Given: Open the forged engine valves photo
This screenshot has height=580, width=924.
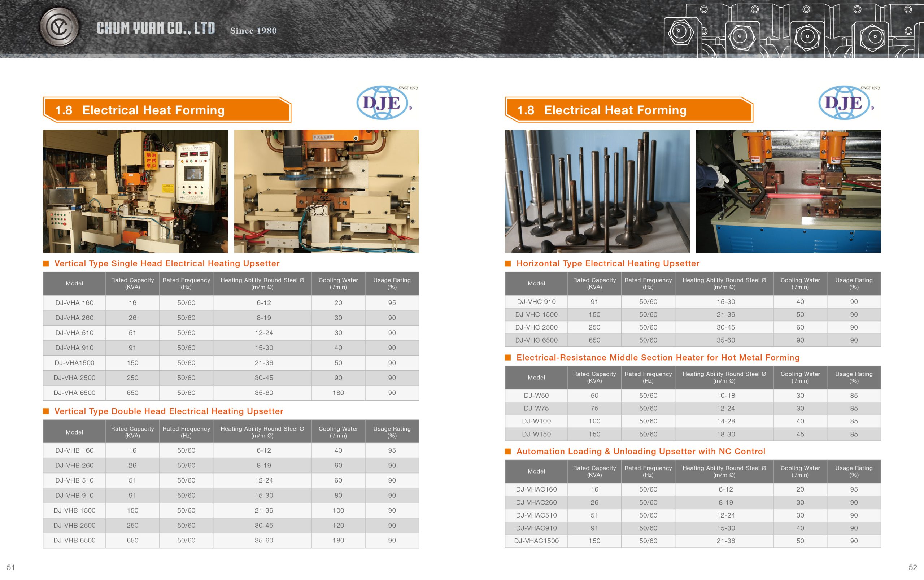Looking at the screenshot, I should pyautogui.click(x=597, y=191).
